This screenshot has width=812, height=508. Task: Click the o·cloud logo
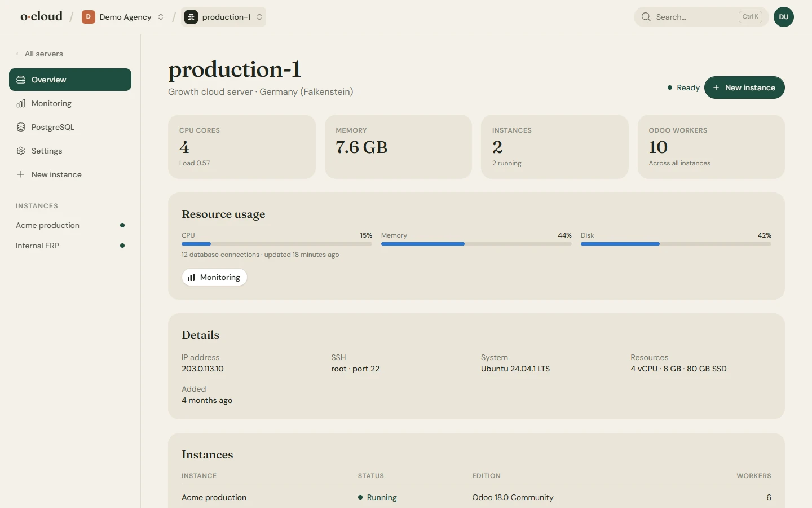tap(41, 17)
